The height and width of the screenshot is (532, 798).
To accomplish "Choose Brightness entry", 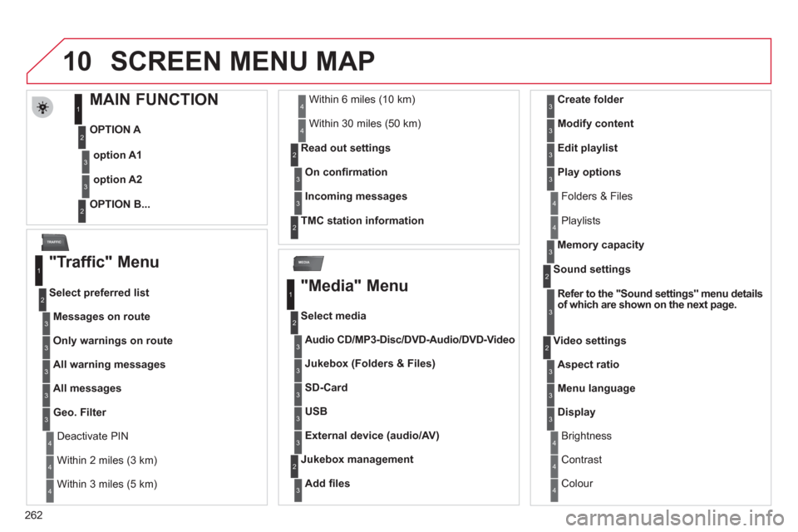I will click(586, 436).
